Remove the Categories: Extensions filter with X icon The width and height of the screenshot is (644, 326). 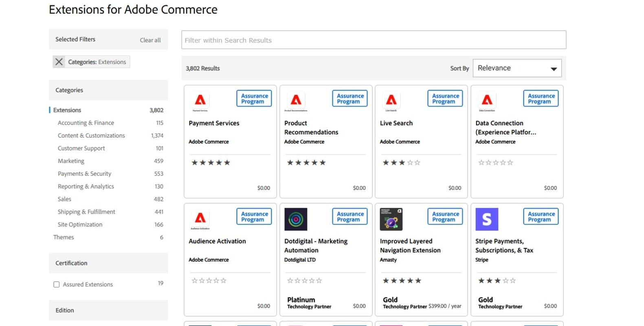[x=59, y=62]
